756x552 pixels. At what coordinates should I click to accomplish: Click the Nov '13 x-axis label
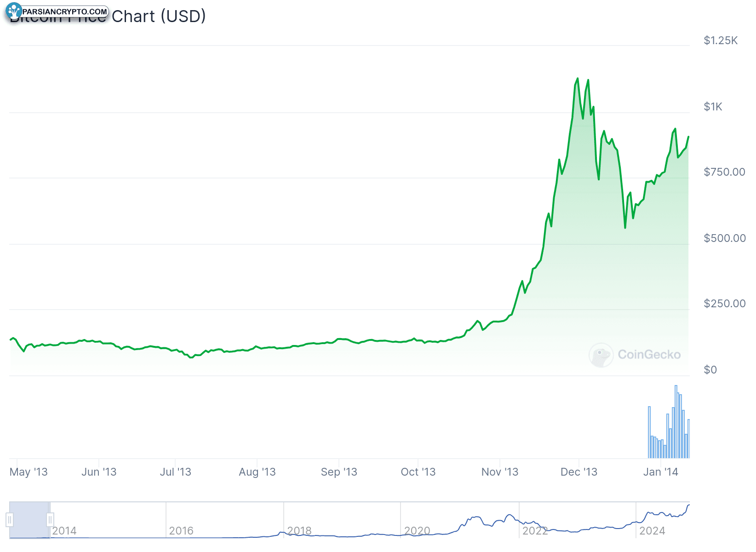point(499,472)
